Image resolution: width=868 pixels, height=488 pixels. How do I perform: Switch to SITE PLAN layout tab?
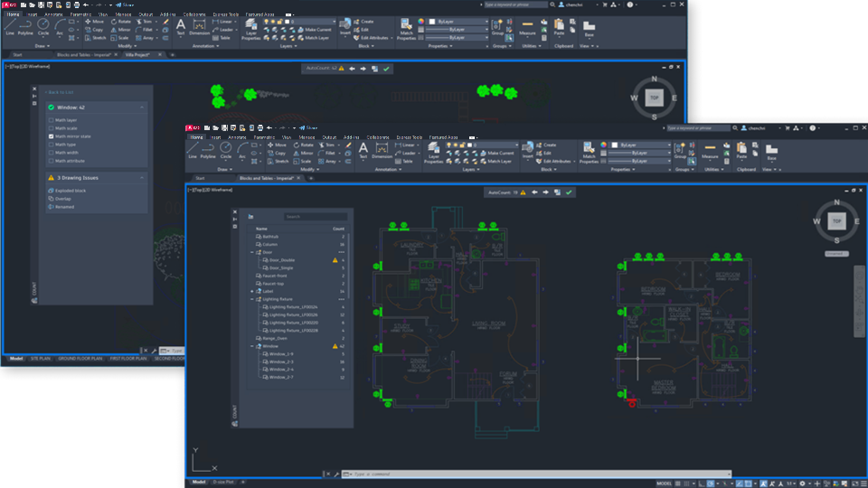(x=41, y=359)
